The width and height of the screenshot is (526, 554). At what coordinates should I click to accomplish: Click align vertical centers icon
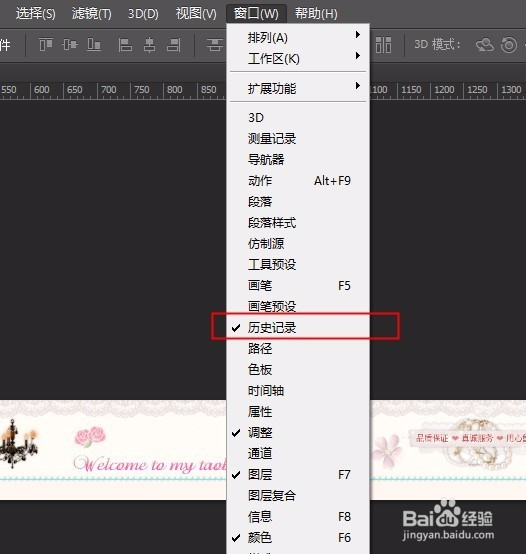[x=70, y=45]
